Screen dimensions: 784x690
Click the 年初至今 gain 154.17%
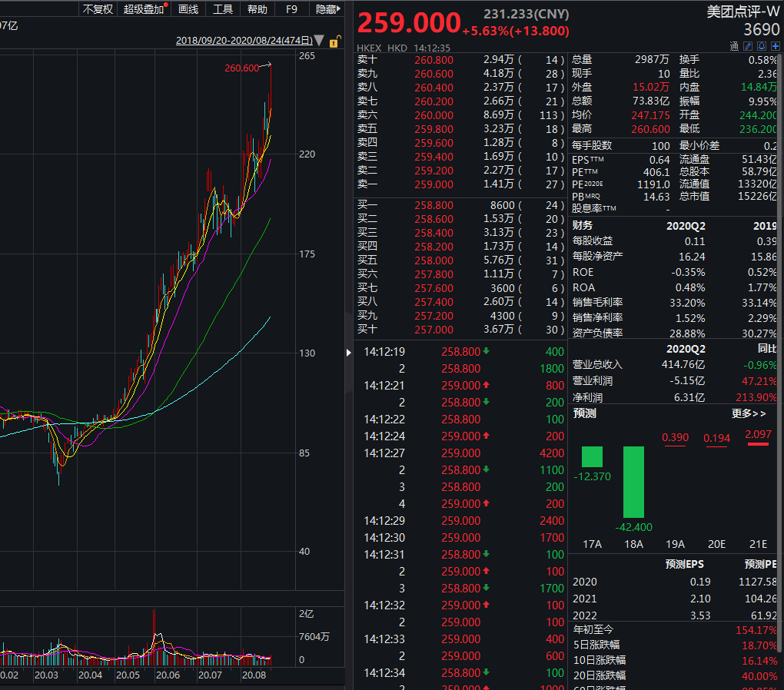click(756, 630)
